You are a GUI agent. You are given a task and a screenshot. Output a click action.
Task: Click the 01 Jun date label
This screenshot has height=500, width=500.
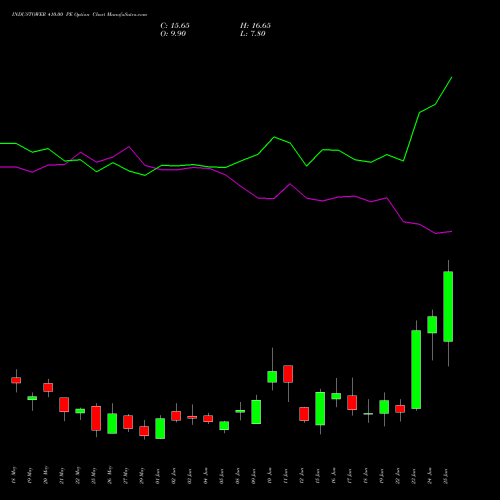158,476
